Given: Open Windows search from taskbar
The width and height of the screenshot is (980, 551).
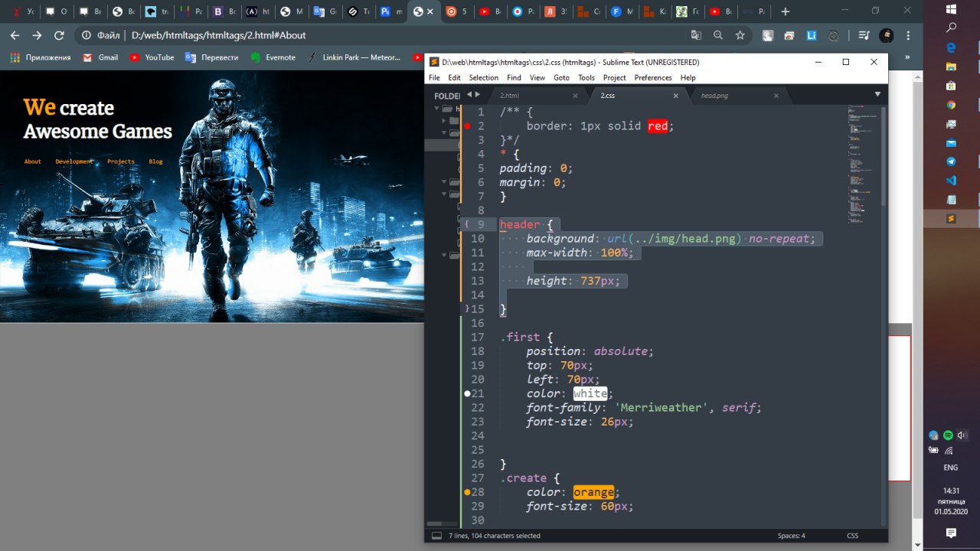Looking at the screenshot, I should tap(952, 28).
